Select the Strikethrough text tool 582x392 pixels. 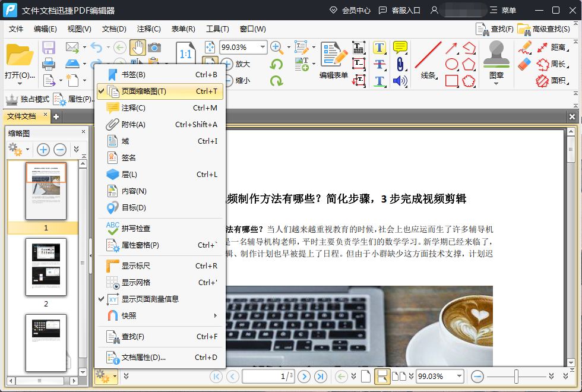click(x=379, y=64)
